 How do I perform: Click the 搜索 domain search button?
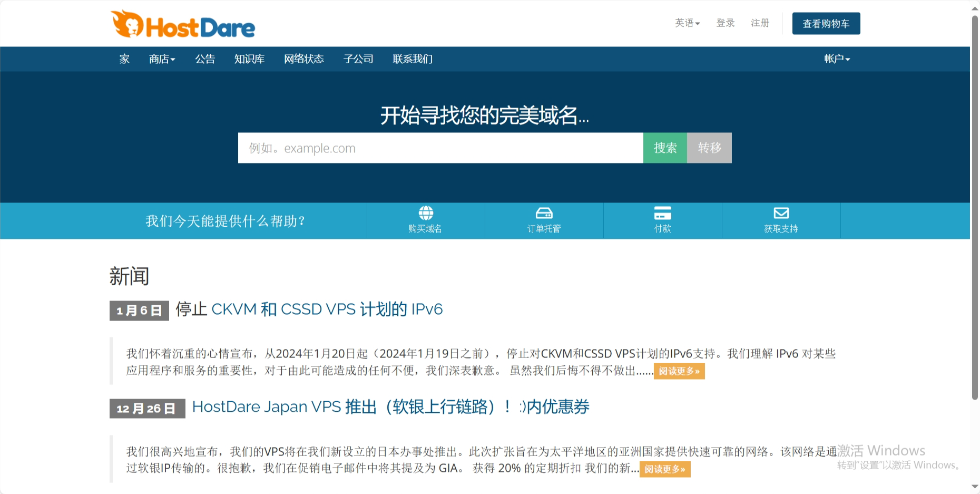664,148
